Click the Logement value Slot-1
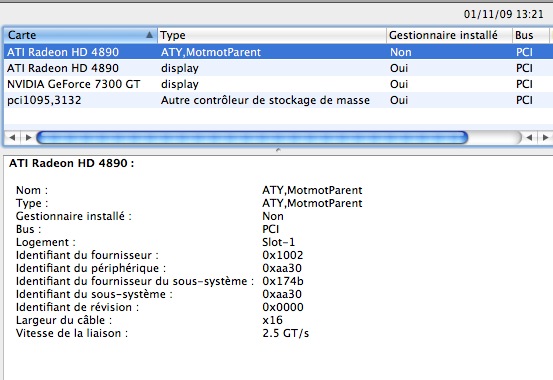 point(279,242)
